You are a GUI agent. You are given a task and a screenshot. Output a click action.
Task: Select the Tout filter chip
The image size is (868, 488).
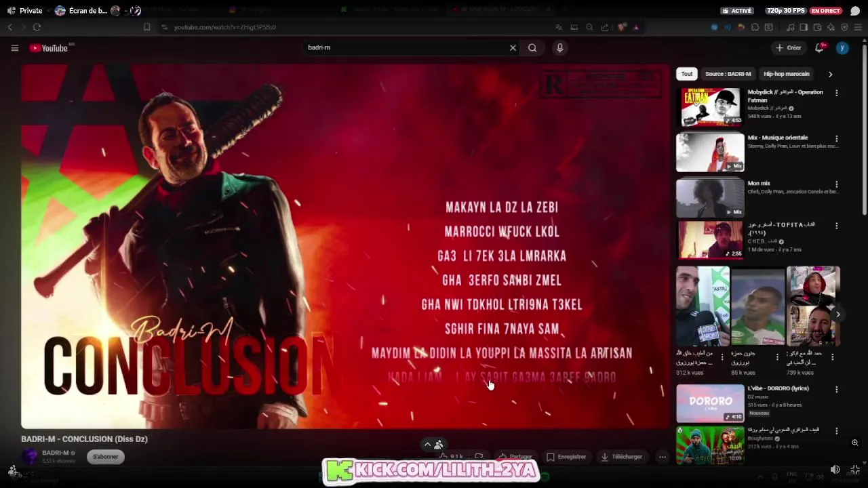[x=687, y=74]
